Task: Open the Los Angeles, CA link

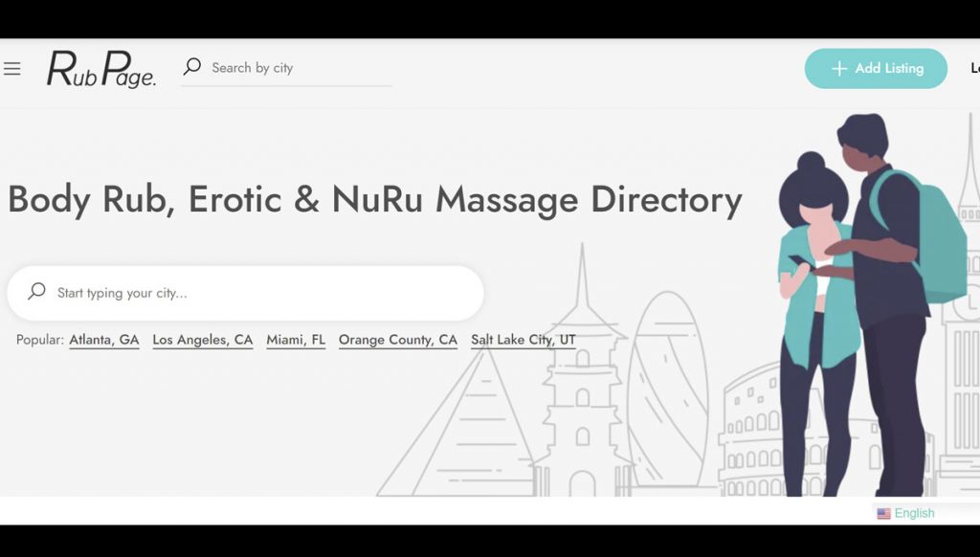Action: click(203, 340)
